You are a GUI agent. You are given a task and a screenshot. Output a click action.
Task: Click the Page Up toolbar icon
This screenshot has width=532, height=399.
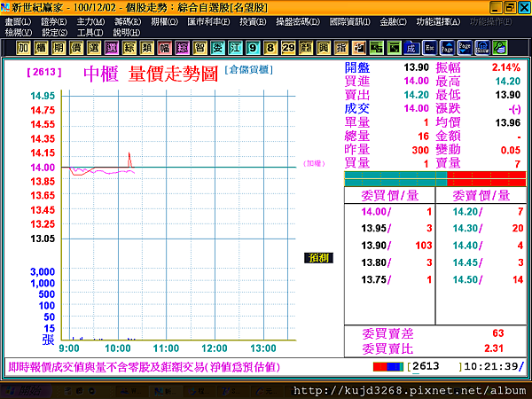(x=447, y=48)
